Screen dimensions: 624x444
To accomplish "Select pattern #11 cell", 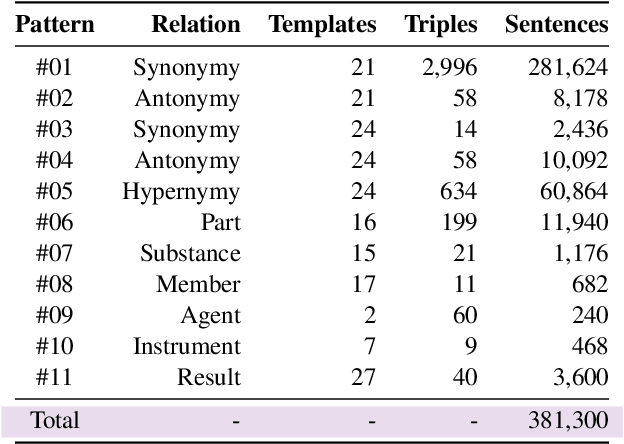I will (53, 377).
